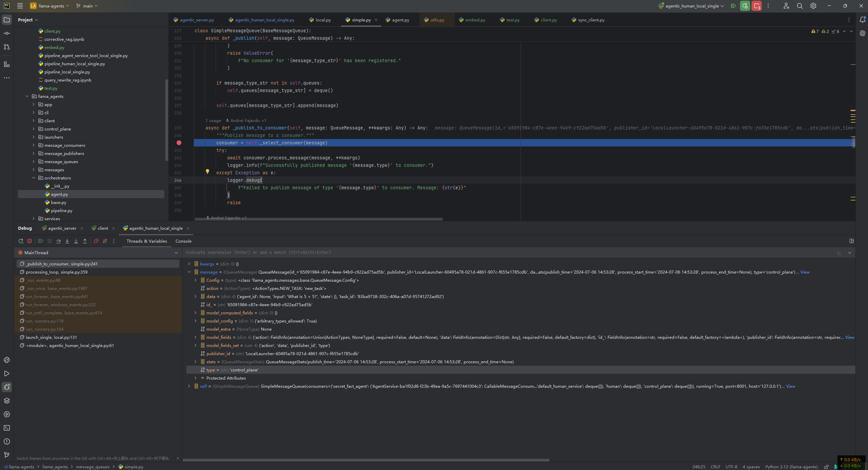Click the Step Into debug arrow
Screen dimensions: 868x470
click(x=67, y=241)
